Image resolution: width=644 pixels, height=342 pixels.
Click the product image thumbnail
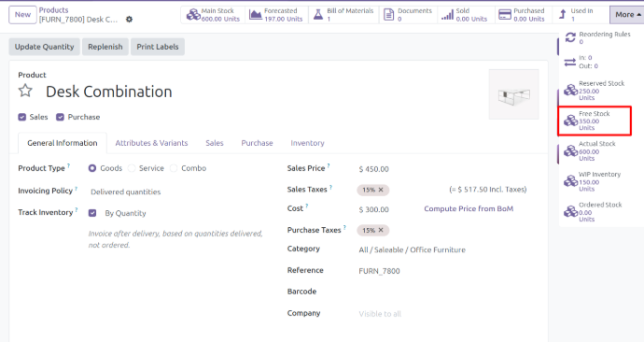(513, 94)
